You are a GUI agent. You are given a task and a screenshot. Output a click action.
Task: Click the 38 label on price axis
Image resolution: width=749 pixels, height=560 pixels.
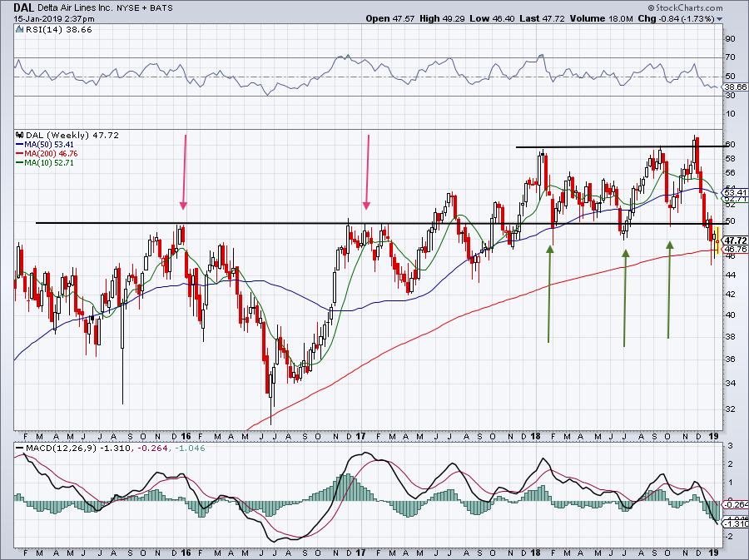tap(731, 336)
